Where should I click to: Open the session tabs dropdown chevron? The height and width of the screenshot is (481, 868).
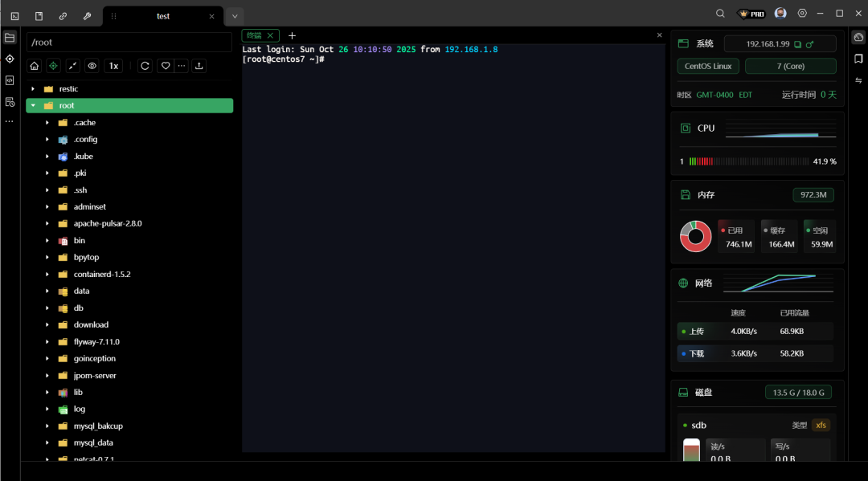click(x=235, y=16)
